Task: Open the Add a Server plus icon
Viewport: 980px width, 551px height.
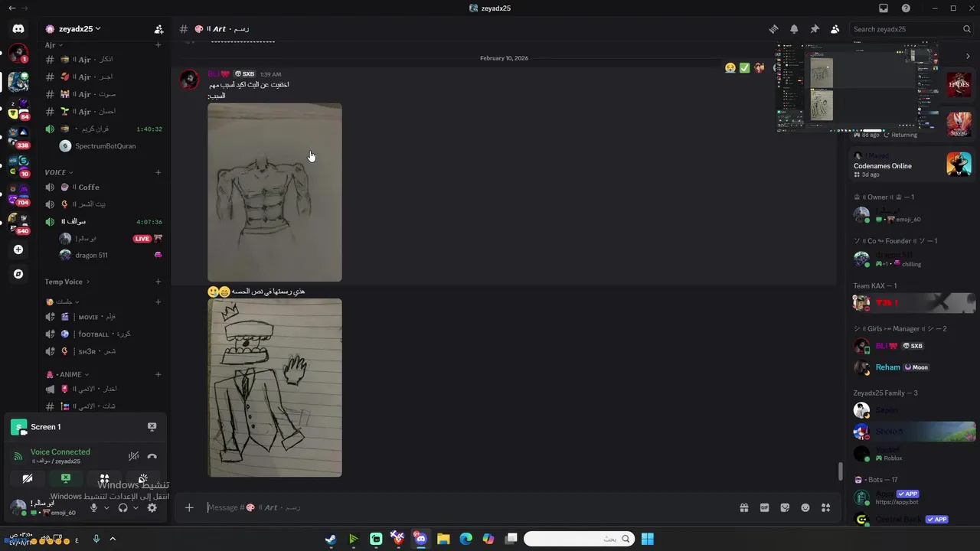Action: point(18,249)
